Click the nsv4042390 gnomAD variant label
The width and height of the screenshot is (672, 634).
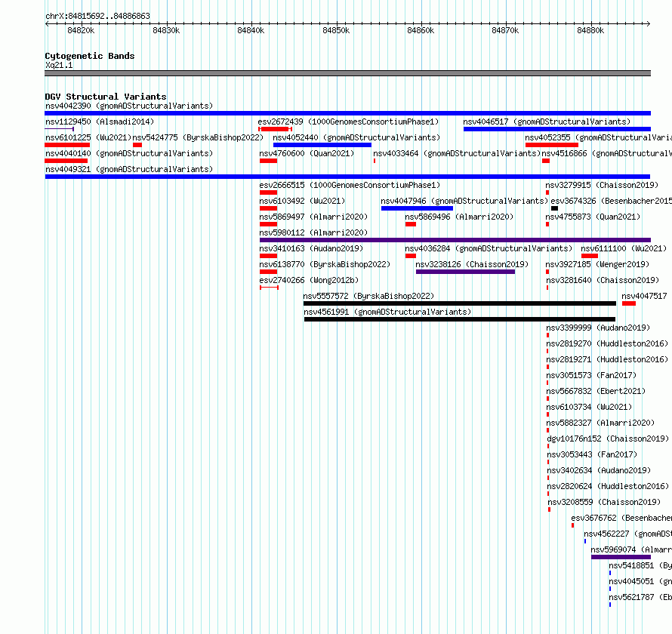pos(129,106)
